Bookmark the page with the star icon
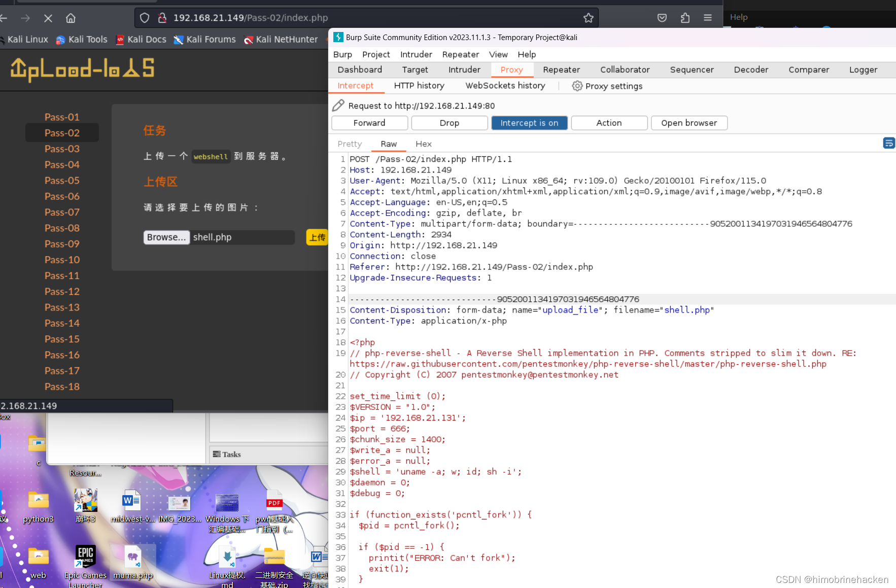Screen dimensions: 896x588 (x=588, y=17)
